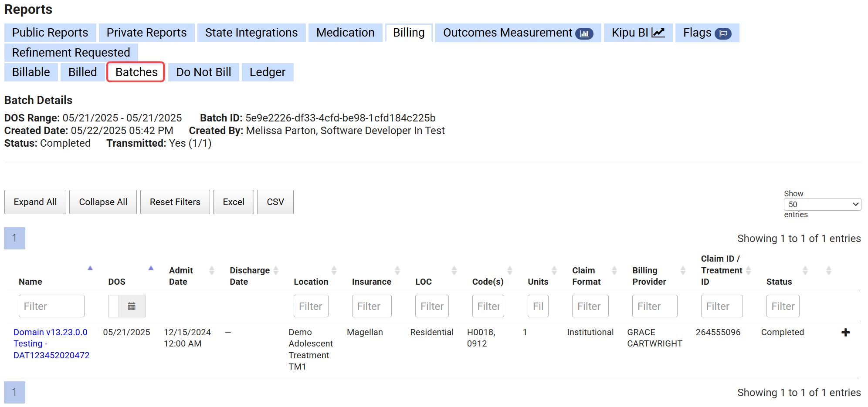Export the batch table to Excel
The height and width of the screenshot is (407, 868).
pyautogui.click(x=233, y=202)
